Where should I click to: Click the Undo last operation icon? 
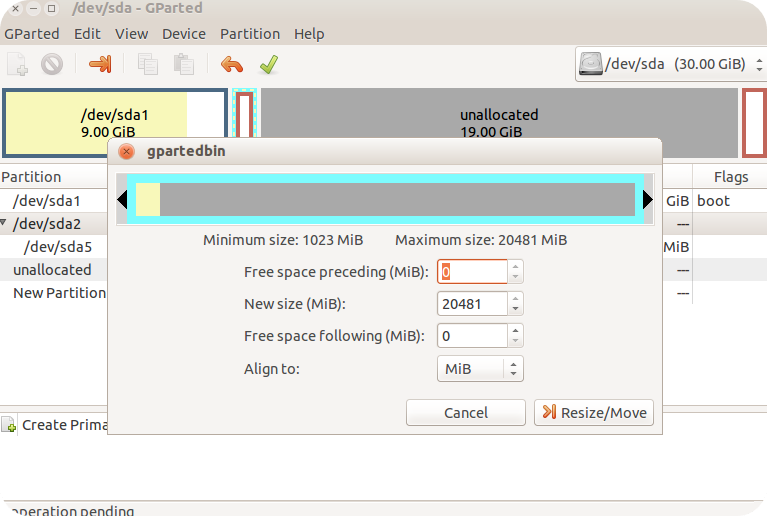click(232, 64)
